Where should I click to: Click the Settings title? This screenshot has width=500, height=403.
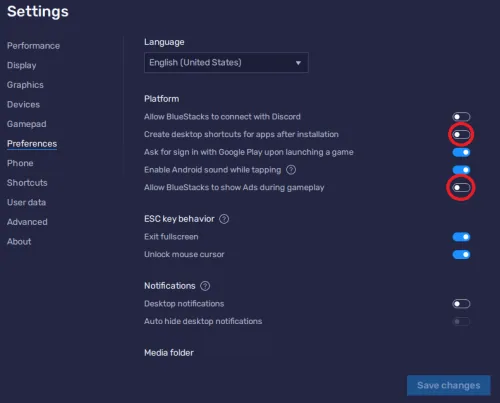tap(38, 11)
